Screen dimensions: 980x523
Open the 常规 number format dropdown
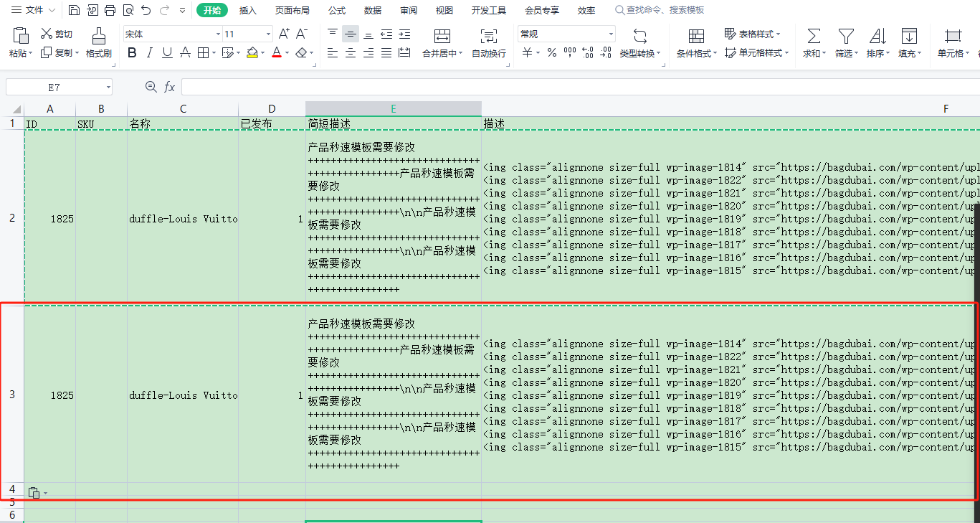pyautogui.click(x=566, y=33)
